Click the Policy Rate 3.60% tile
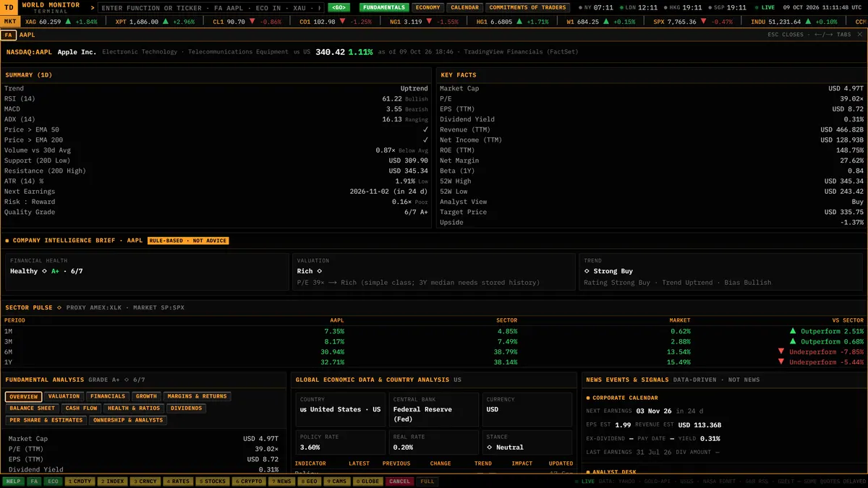The image size is (868, 488). [340, 442]
